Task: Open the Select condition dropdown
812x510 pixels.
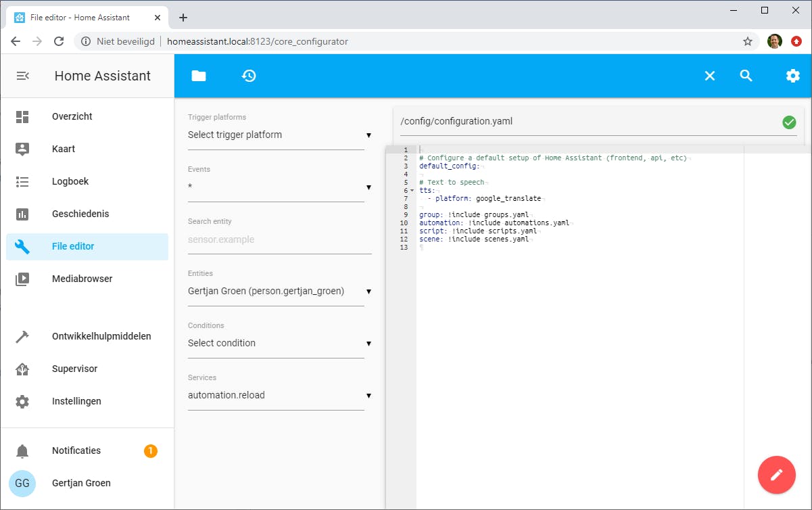Action: [276, 344]
